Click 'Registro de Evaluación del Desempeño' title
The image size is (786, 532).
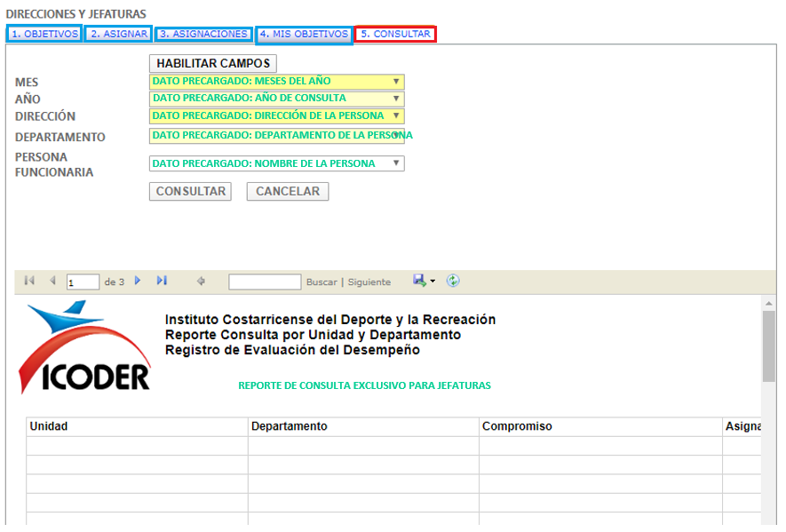(292, 350)
